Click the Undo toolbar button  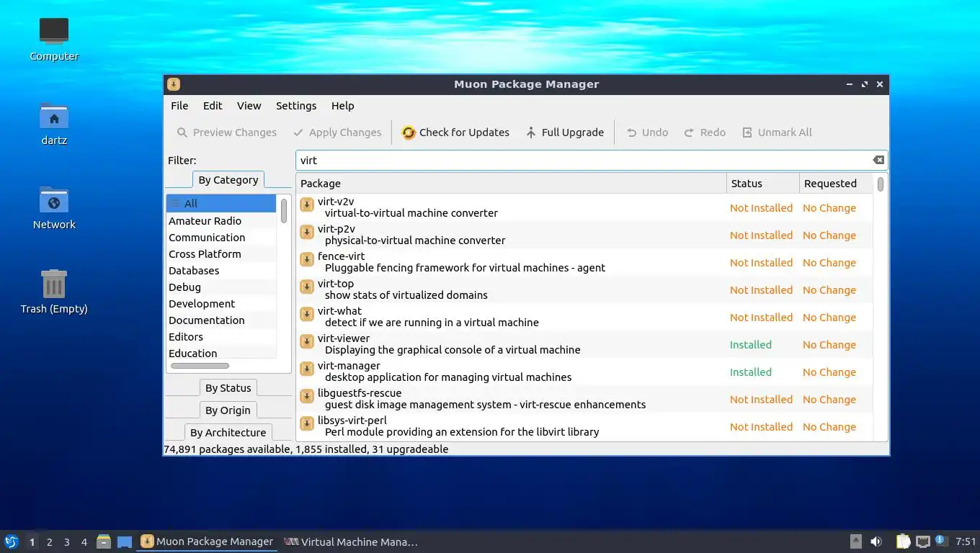(647, 132)
